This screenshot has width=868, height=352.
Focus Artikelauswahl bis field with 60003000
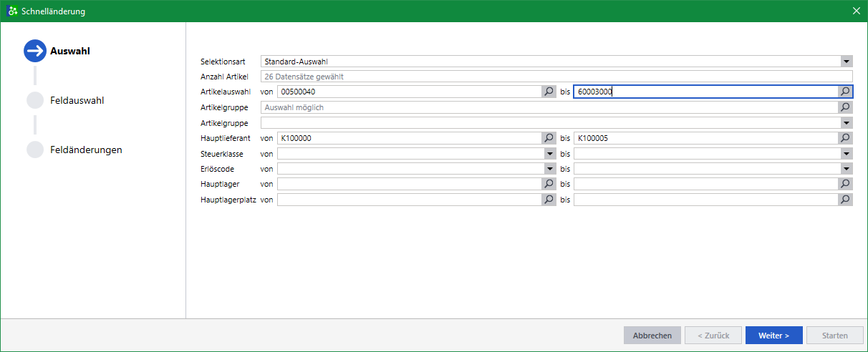click(x=706, y=92)
